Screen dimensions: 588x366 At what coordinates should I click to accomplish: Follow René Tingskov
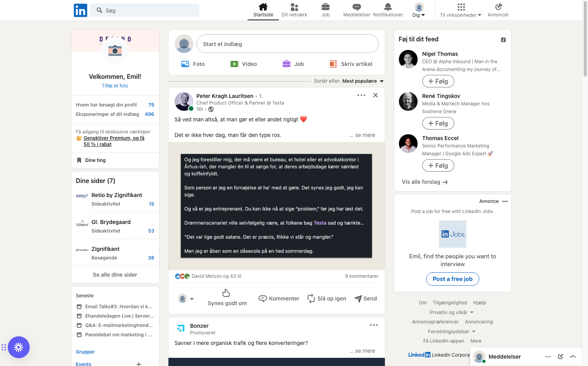(x=438, y=123)
